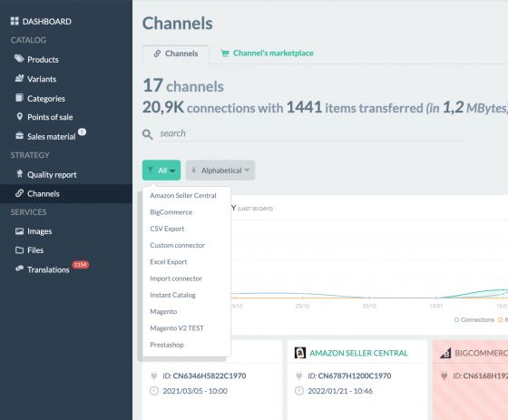Click the Categories book icon
The width and height of the screenshot is (508, 420).
tap(19, 98)
